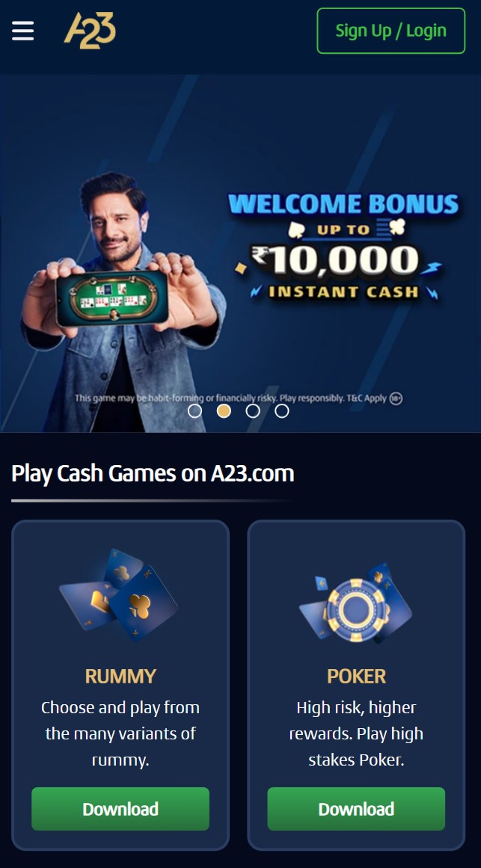Click the 18+ age badge icon
The width and height of the screenshot is (481, 868).
tap(396, 398)
